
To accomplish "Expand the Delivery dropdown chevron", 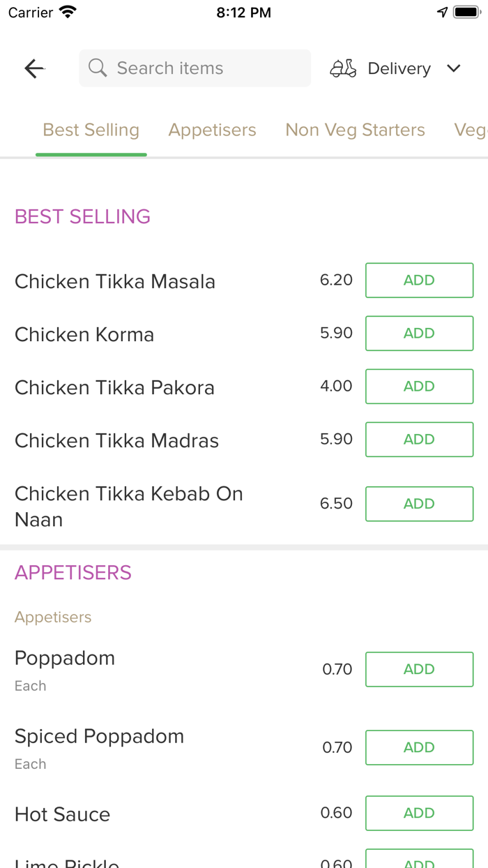I will tap(454, 68).
